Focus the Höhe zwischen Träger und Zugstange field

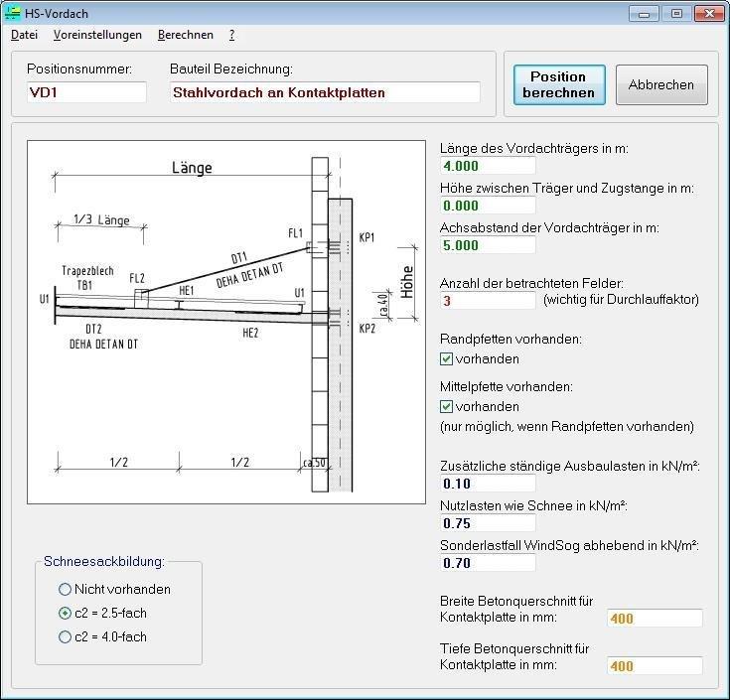click(x=488, y=206)
